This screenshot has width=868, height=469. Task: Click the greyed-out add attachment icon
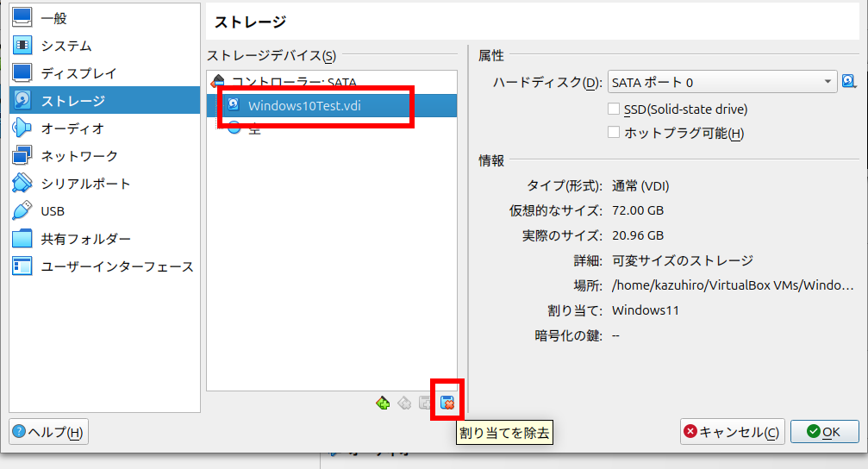click(x=425, y=403)
